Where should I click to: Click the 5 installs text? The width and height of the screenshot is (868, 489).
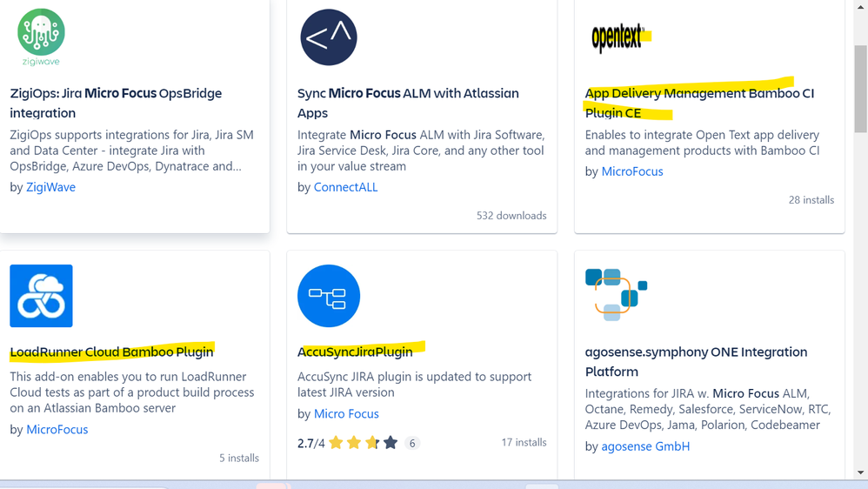tap(239, 458)
